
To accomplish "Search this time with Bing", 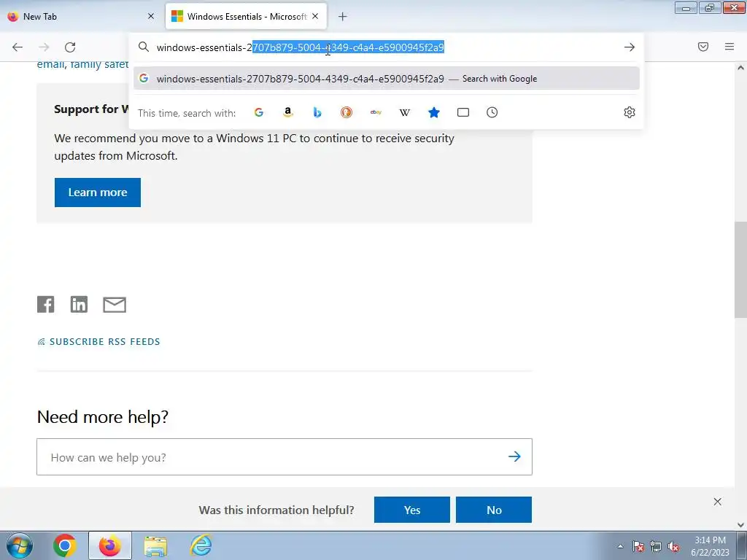I will 317,112.
